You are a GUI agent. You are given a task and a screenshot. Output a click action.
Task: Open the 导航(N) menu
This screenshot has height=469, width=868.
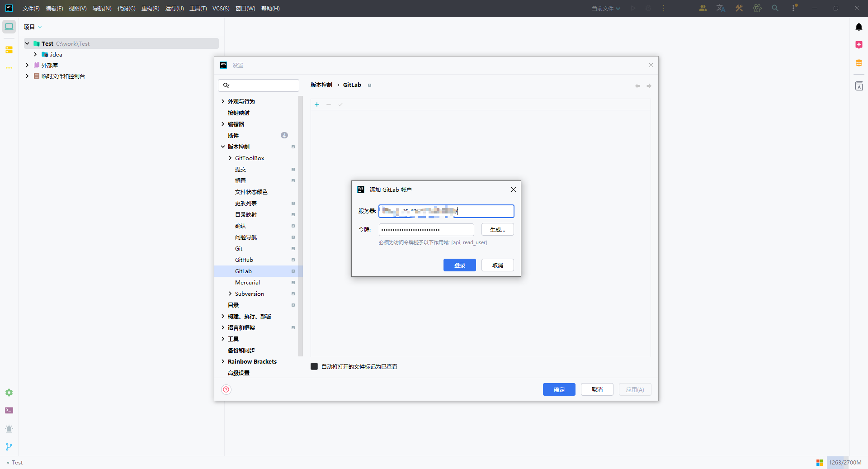point(102,8)
